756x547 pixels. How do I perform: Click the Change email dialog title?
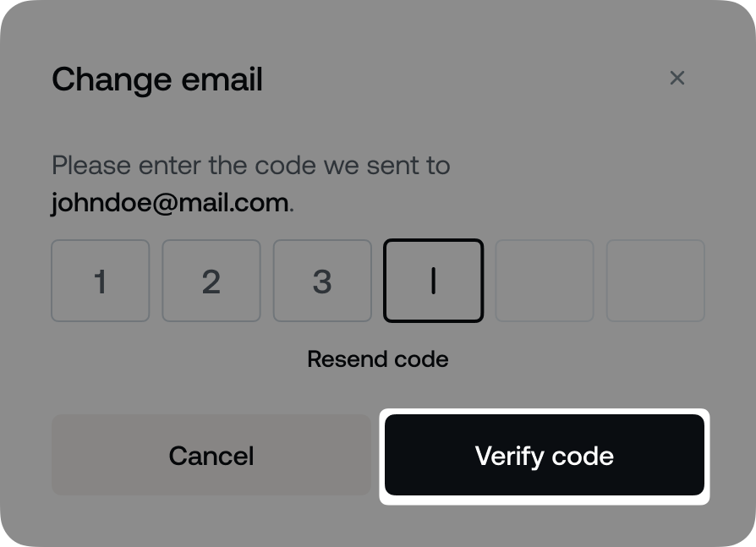157,79
